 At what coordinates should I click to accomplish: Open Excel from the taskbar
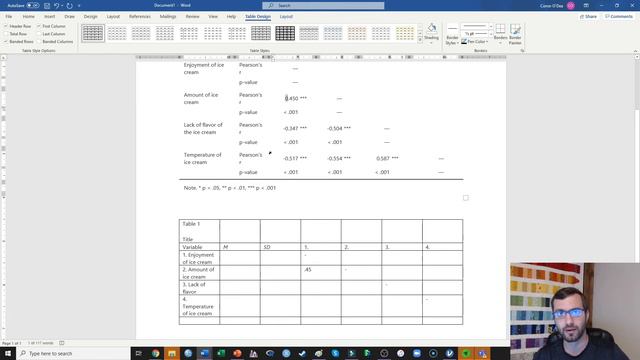point(221,353)
